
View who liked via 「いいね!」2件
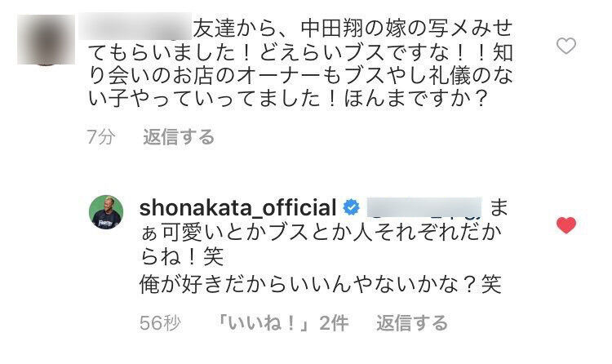pos(282,323)
